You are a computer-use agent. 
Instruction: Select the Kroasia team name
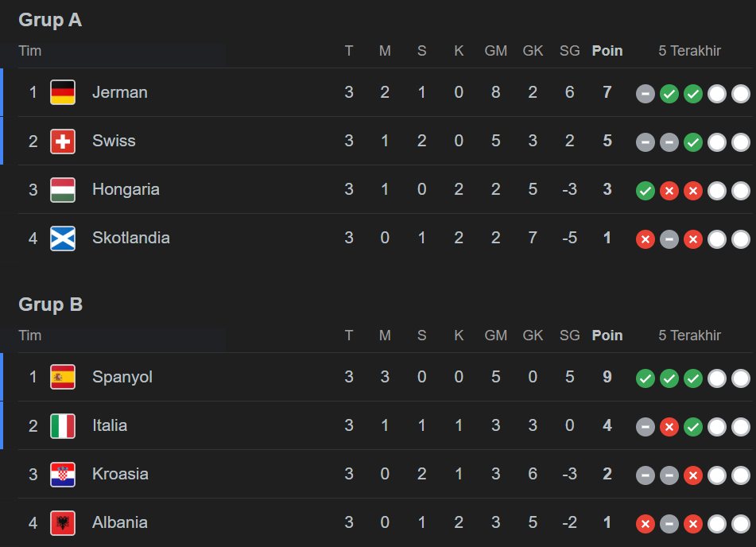[x=120, y=474]
